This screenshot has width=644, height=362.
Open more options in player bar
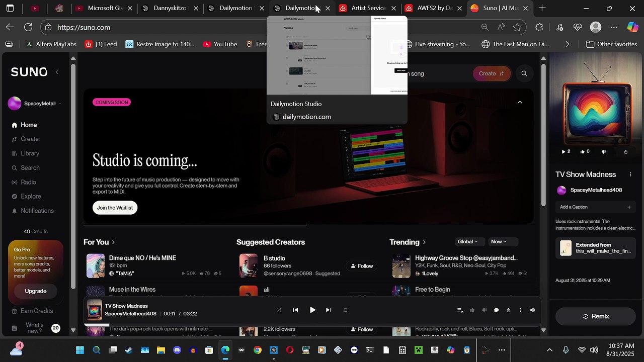coord(520,310)
